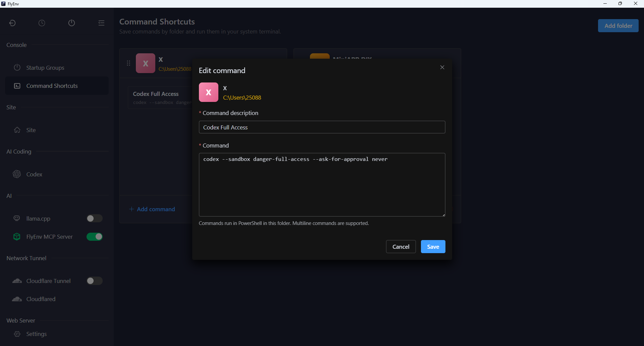This screenshot has height=346, width=644.
Task: Focus the Command description input field
Action: pyautogui.click(x=322, y=127)
